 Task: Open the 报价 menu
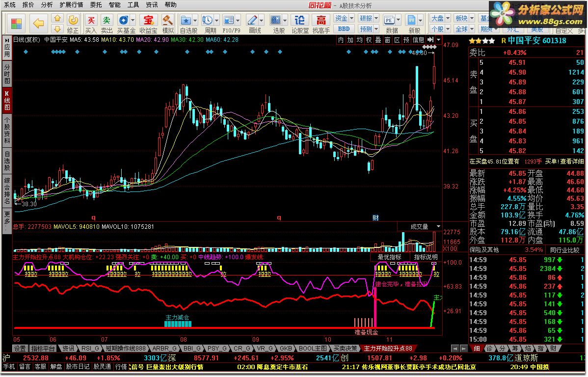tap(28, 5)
